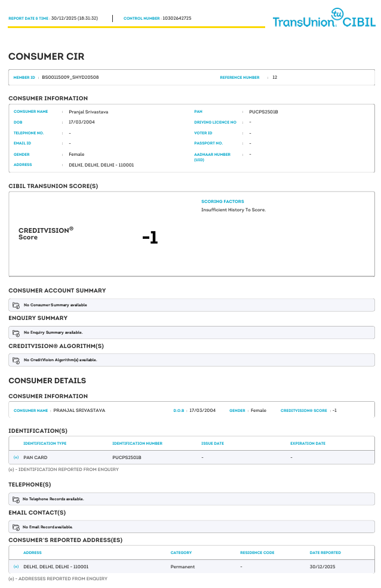Click the Member ID value BS00115009_SHYD20508
381x588 pixels.
click(70, 78)
